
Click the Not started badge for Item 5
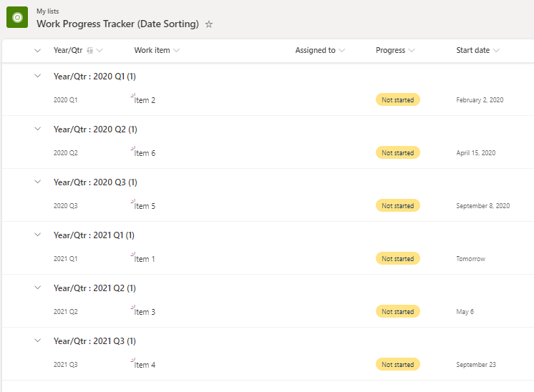click(x=397, y=206)
